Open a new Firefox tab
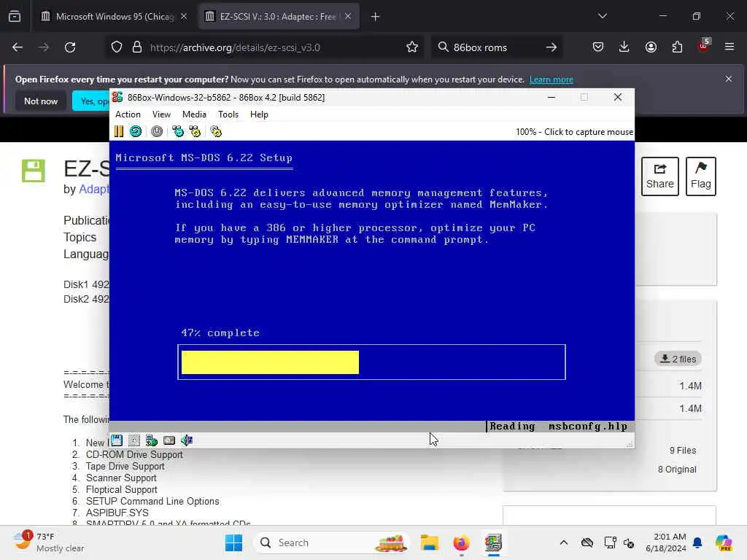Image resolution: width=747 pixels, height=560 pixels. [x=376, y=17]
